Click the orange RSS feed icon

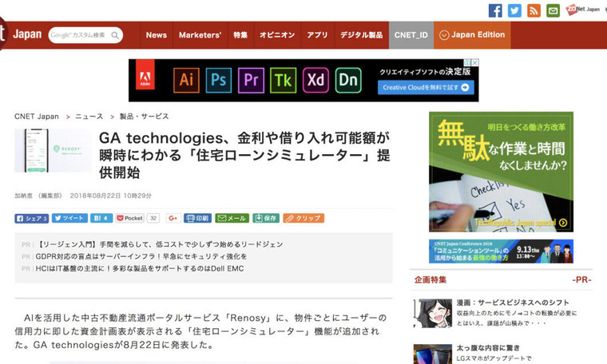(x=534, y=10)
